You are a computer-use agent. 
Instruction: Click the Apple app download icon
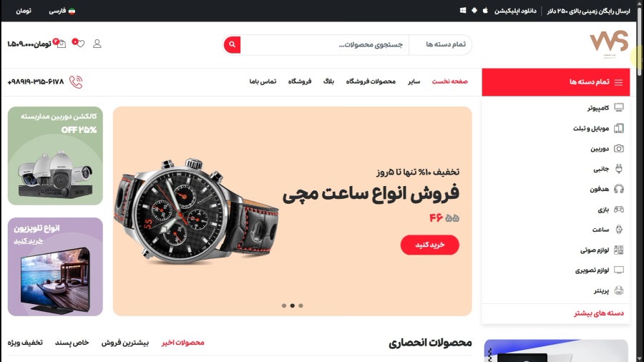click(485, 11)
